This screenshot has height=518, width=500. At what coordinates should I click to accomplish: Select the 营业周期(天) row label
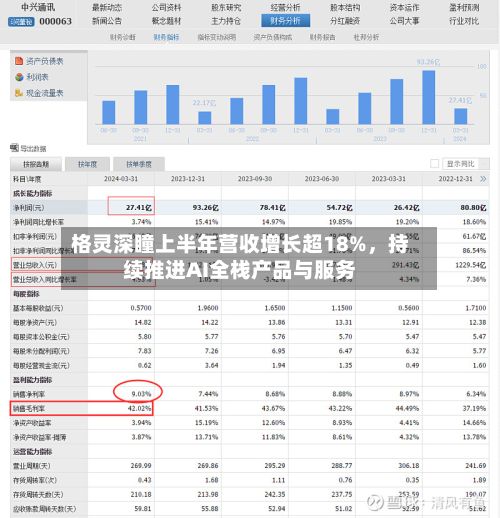[32, 466]
